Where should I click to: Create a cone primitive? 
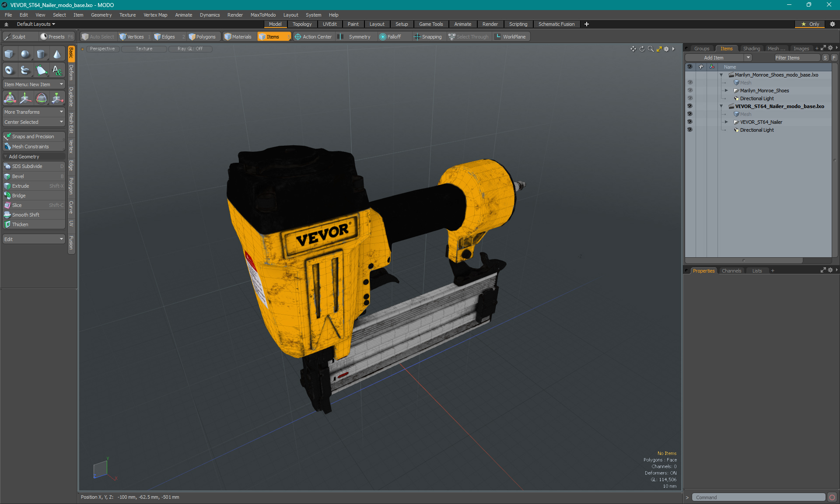[x=57, y=54]
